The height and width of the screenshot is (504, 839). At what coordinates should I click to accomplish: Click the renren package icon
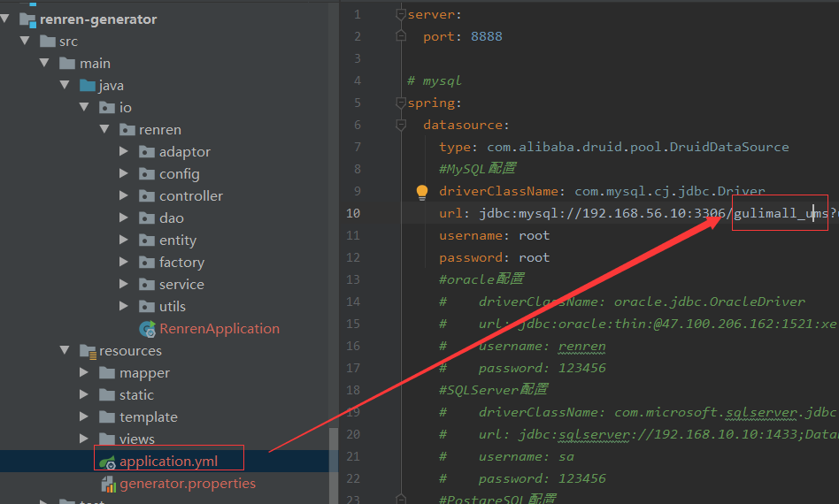point(127,130)
